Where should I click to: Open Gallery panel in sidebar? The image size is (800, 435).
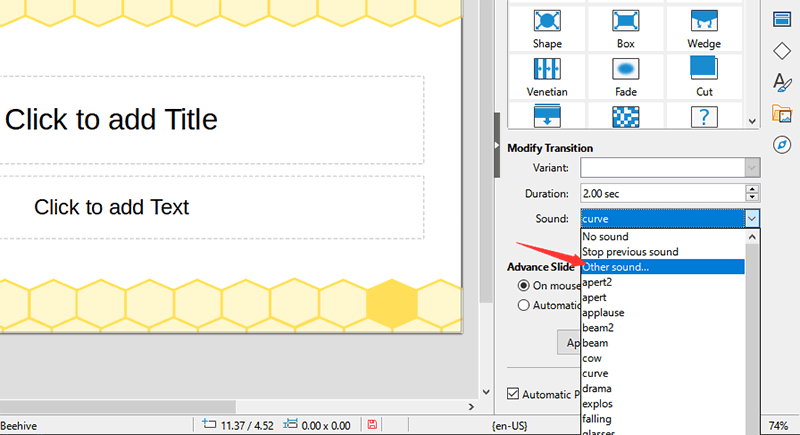tap(782, 113)
